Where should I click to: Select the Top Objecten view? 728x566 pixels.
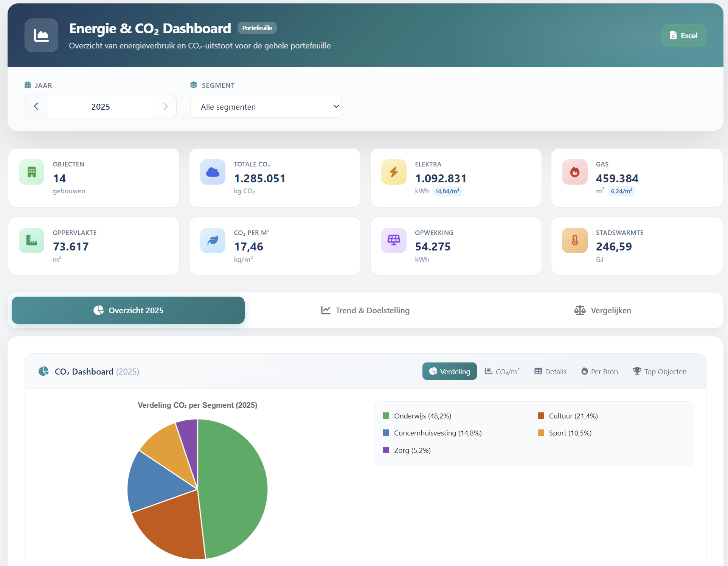pyautogui.click(x=660, y=371)
